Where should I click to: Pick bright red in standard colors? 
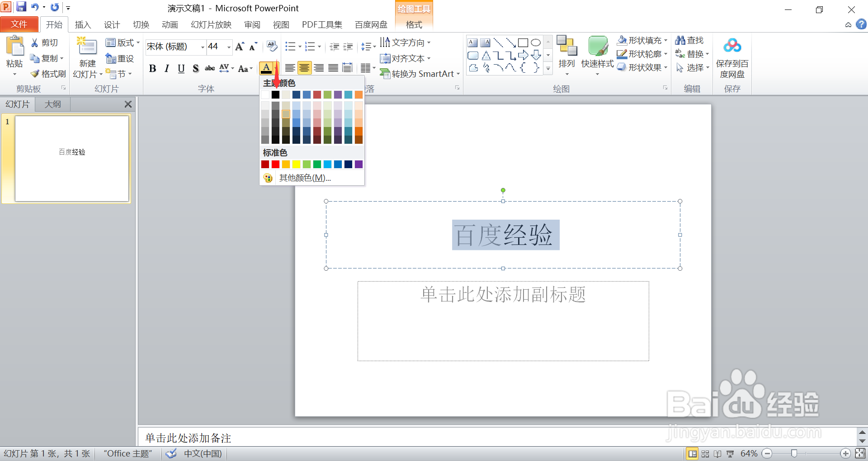[275, 164]
